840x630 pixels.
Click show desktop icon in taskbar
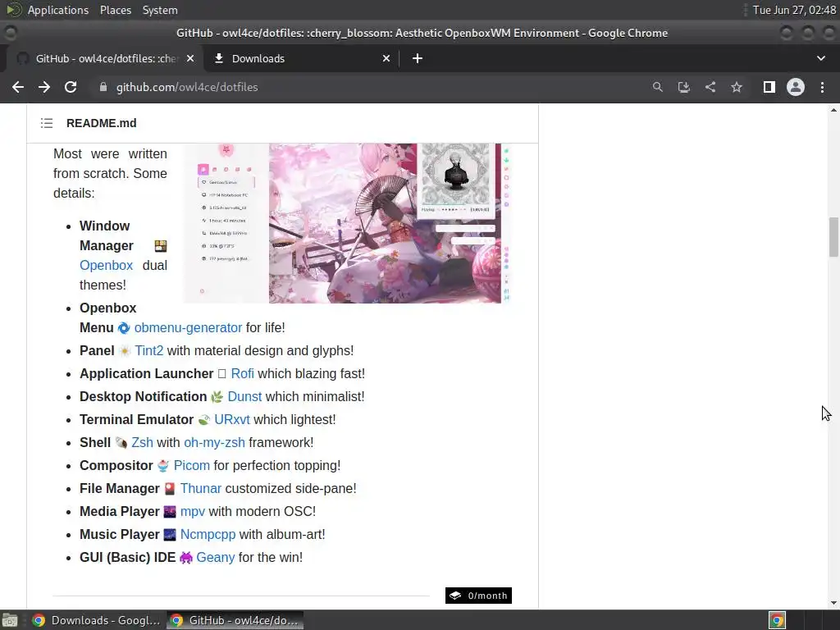click(10, 620)
